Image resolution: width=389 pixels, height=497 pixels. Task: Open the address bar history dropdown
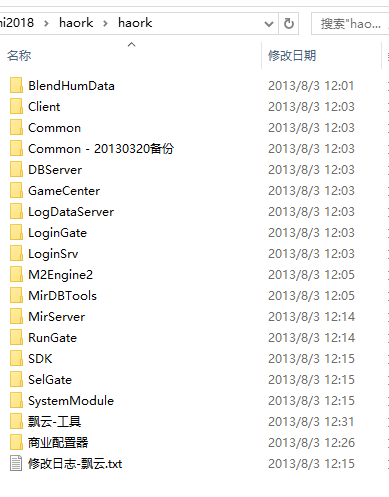pyautogui.click(x=269, y=24)
